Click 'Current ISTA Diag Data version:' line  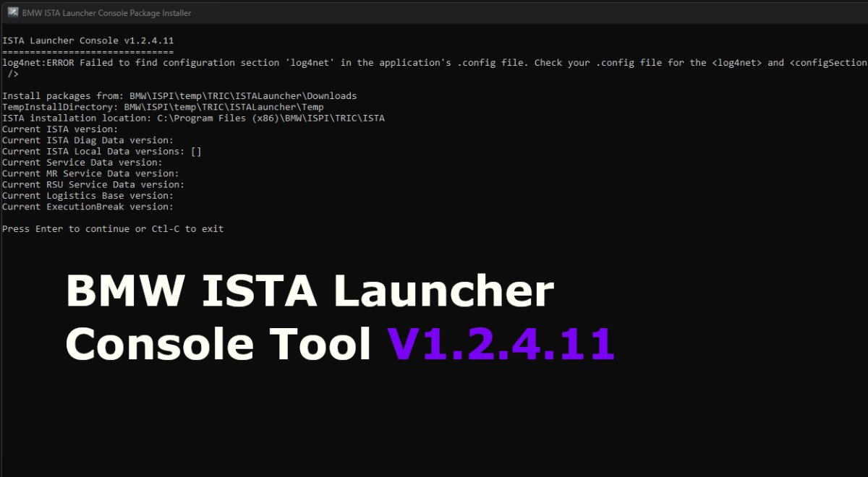click(x=88, y=140)
